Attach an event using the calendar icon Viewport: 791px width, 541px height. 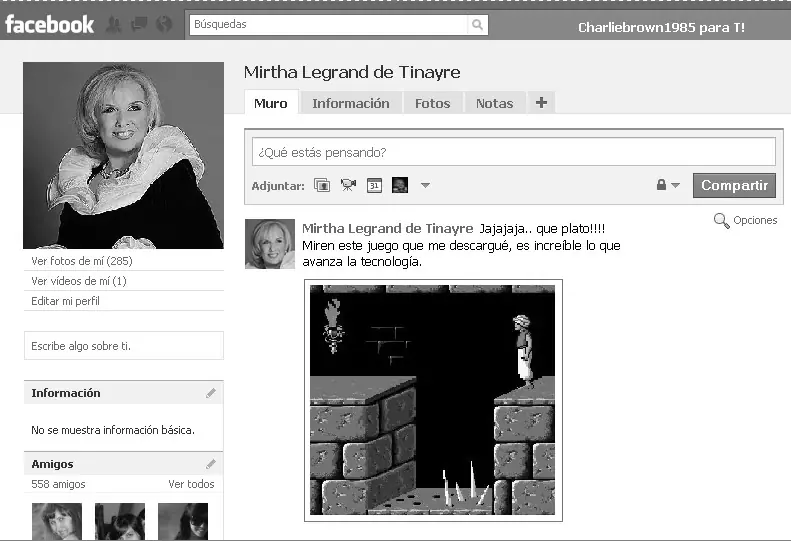click(374, 185)
